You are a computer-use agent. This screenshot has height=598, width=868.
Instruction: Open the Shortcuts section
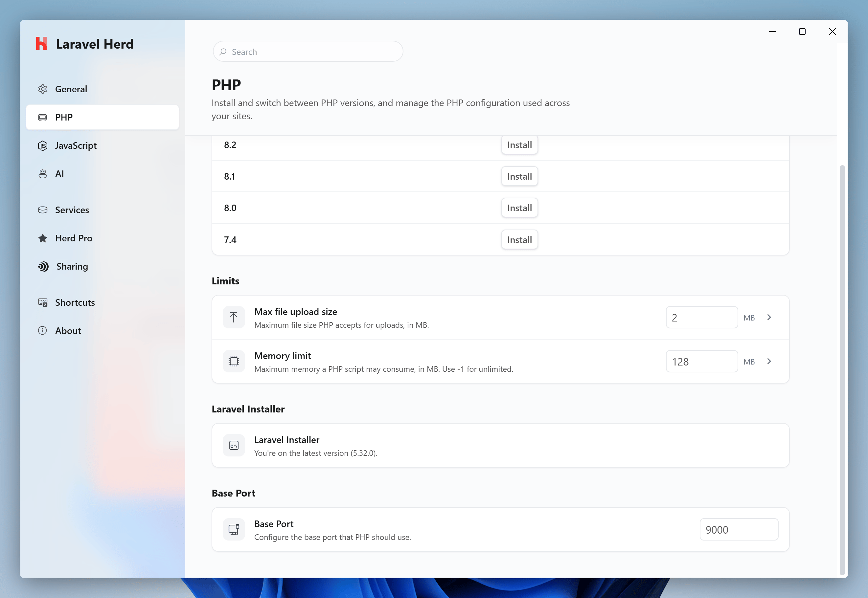point(102,302)
